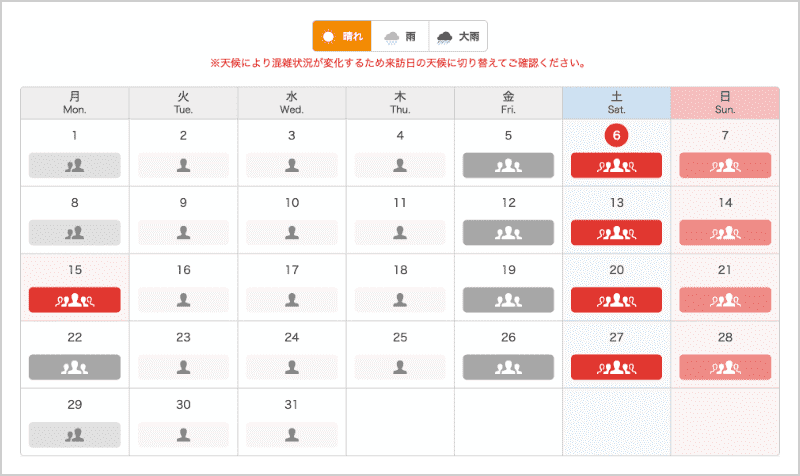Click the empty cell under Thursday 25
Viewport: 800px width, 476px height.
point(400,421)
